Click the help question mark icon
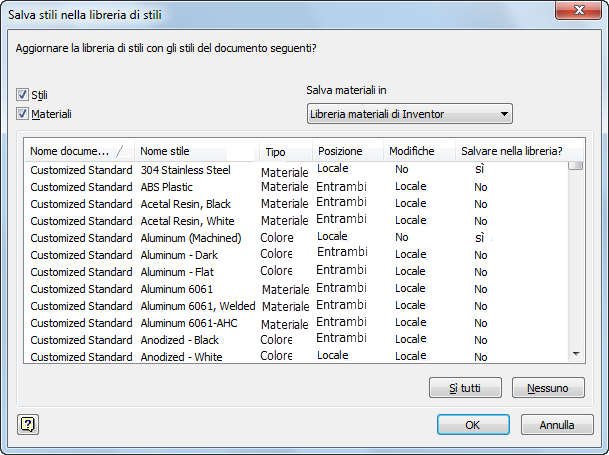This screenshot has width=609, height=455. (27, 424)
